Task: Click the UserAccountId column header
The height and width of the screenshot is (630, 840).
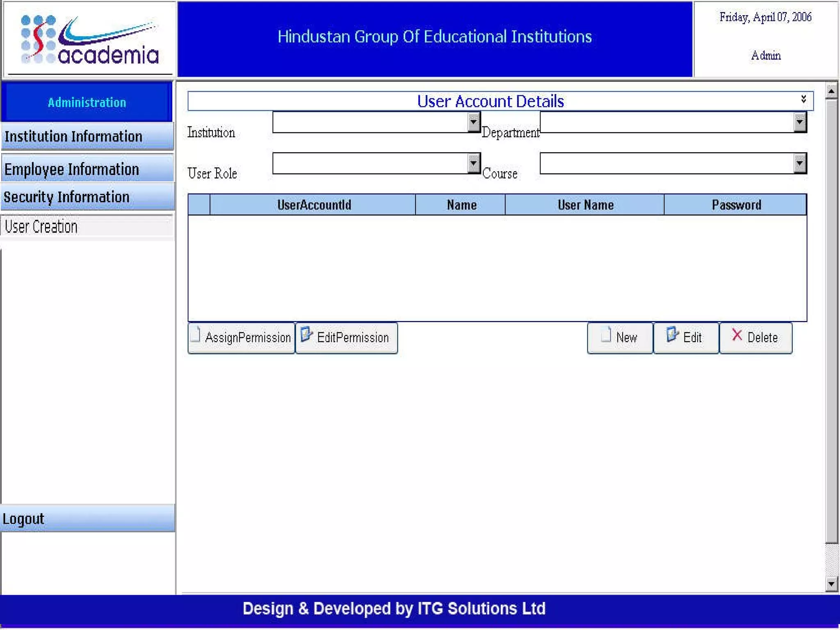Action: [314, 205]
